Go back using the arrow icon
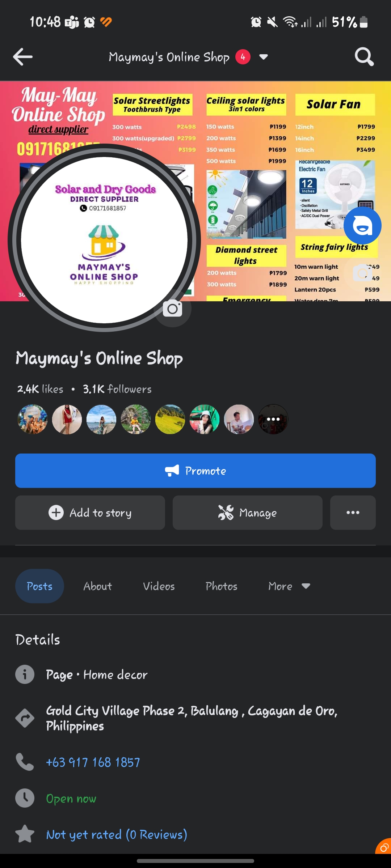The width and height of the screenshot is (391, 868). click(x=23, y=57)
